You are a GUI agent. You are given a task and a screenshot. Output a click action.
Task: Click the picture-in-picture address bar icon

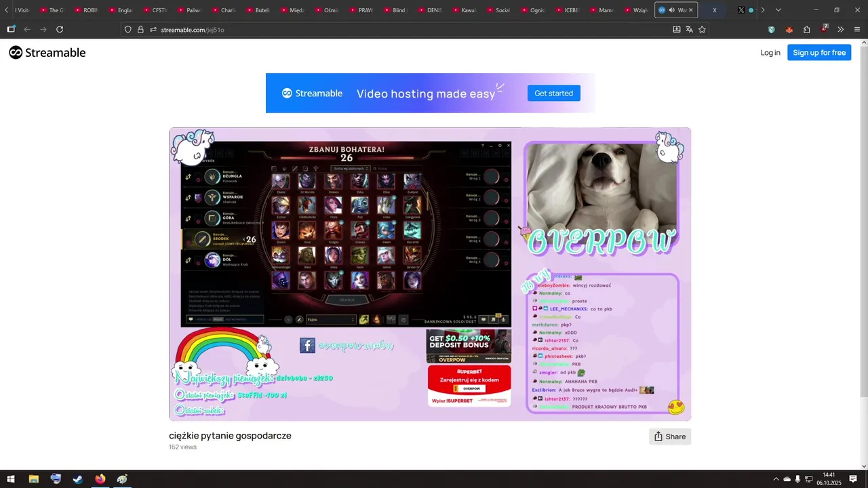(x=676, y=29)
